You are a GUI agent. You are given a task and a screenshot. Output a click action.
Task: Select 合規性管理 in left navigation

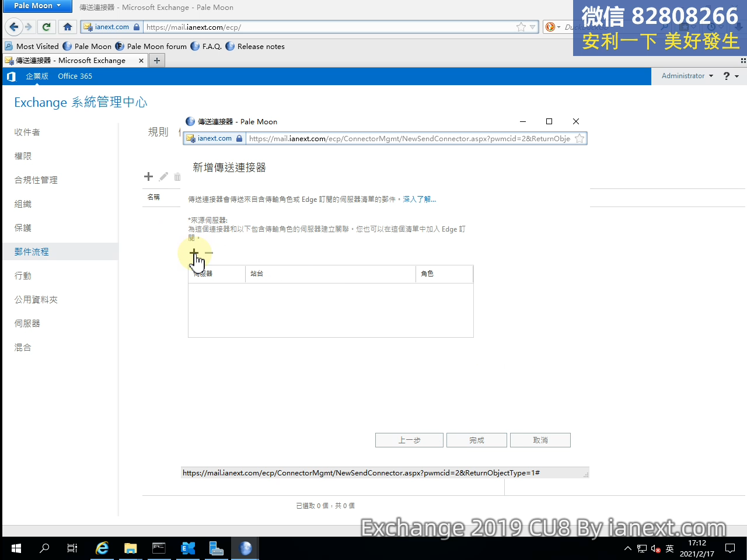(x=36, y=180)
